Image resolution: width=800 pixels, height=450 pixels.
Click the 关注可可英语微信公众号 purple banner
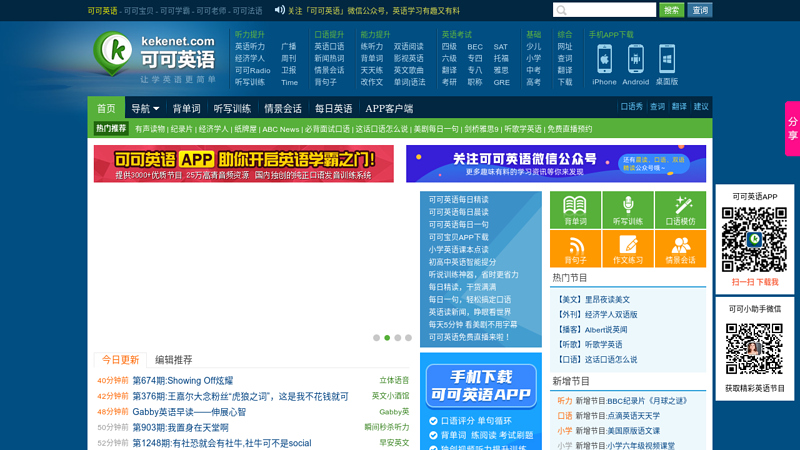tap(556, 164)
